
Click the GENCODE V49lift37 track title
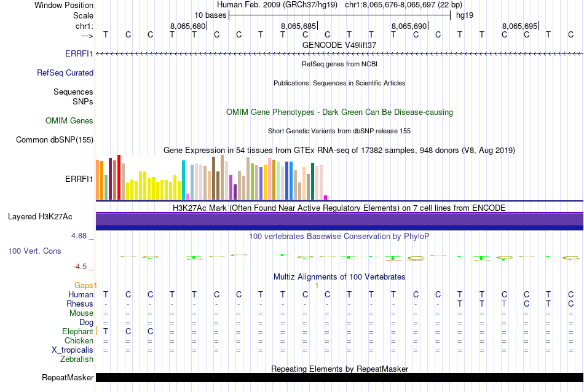click(x=339, y=45)
